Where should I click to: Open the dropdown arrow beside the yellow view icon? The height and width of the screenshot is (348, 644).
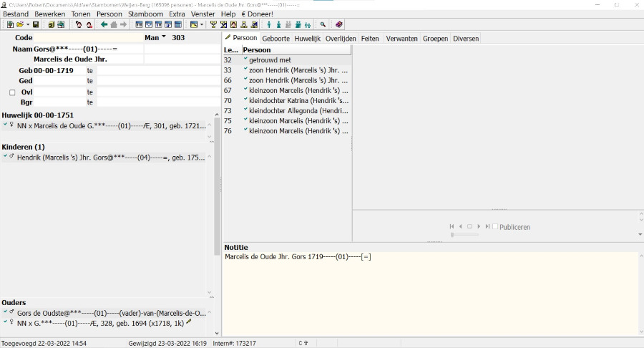pos(203,25)
